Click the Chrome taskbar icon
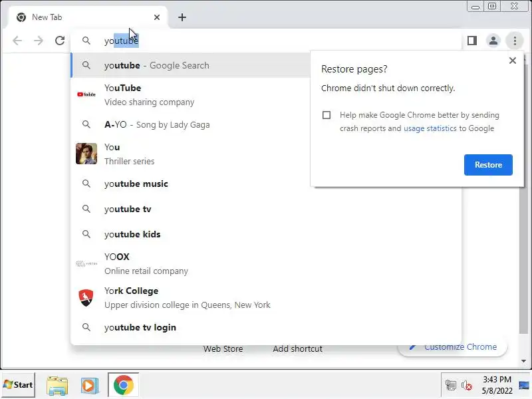The height and width of the screenshot is (399, 532). click(124, 385)
